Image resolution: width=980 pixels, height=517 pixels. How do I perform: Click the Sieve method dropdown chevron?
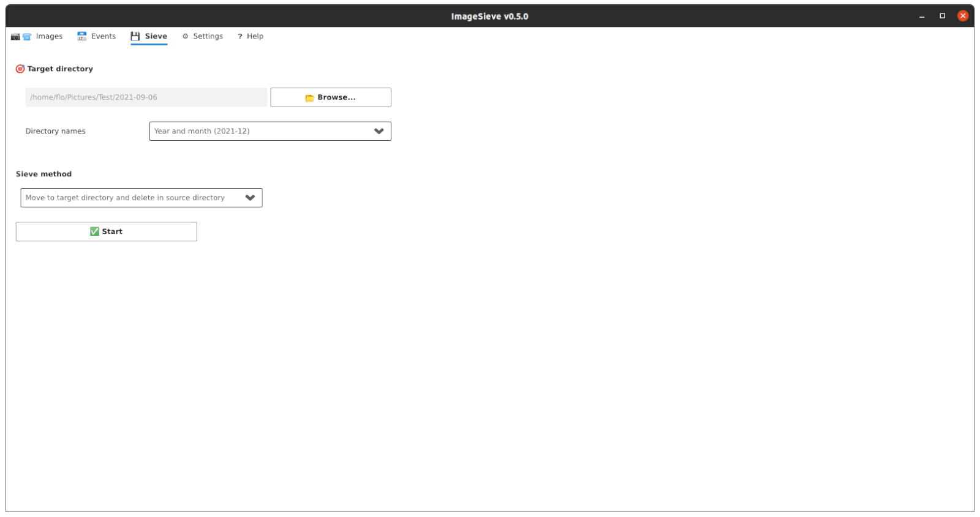pyautogui.click(x=250, y=198)
